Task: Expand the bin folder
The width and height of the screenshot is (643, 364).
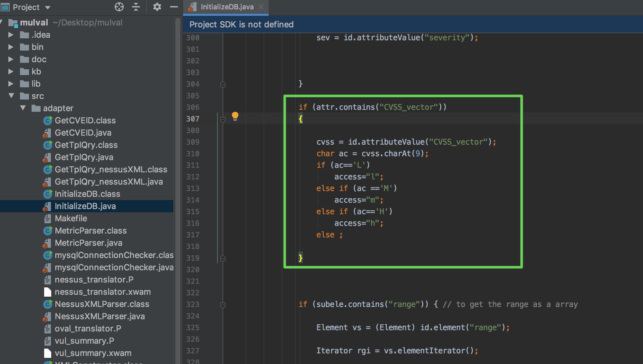Action: pos(11,47)
